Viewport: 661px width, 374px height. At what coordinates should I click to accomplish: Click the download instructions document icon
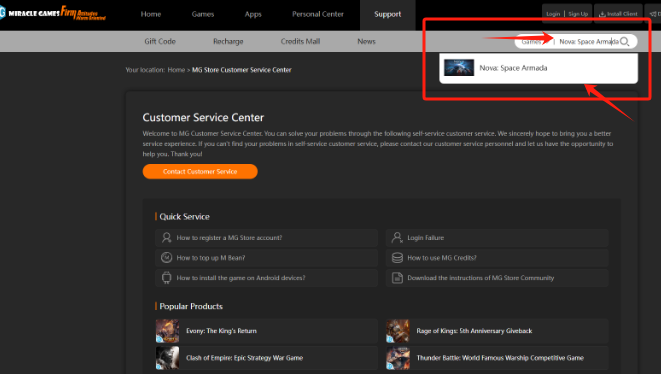[x=397, y=277]
